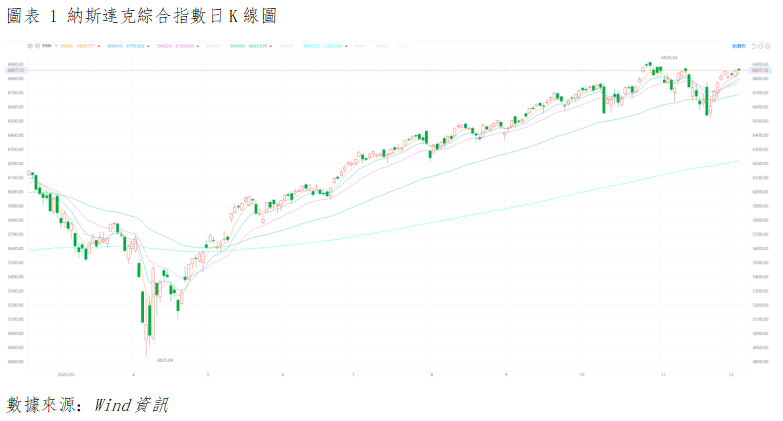Toggle the faded EMA30 indicator label
Viewport: 783px width, 421px height.
pyautogui.click(x=215, y=46)
